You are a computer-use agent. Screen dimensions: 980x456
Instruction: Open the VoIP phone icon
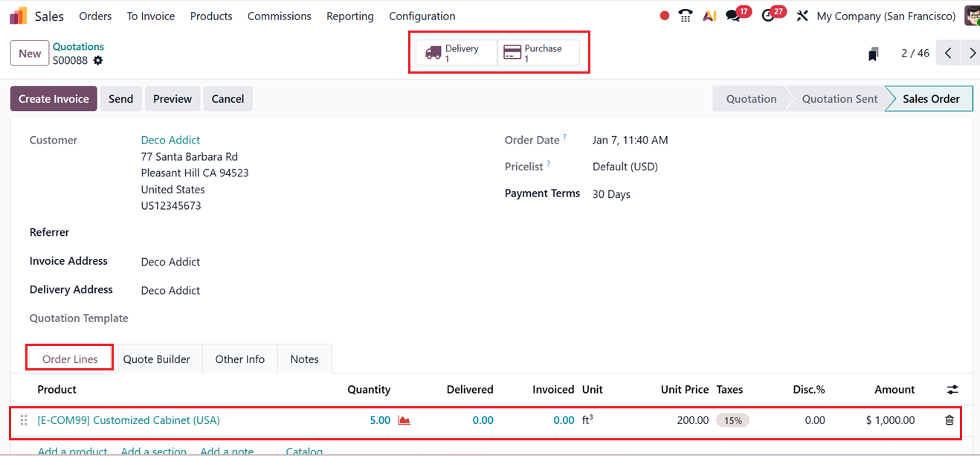686,16
